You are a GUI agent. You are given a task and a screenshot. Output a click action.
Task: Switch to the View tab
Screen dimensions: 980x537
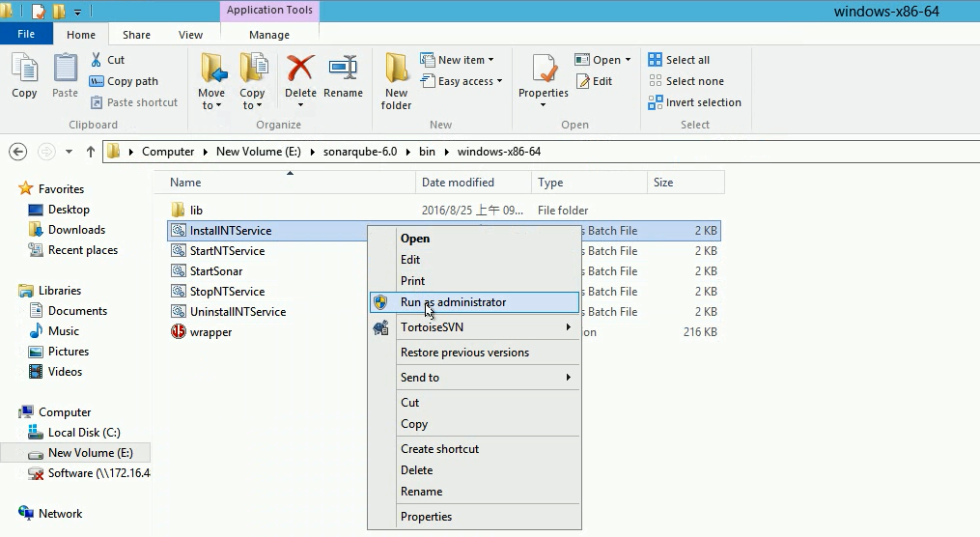pos(190,35)
